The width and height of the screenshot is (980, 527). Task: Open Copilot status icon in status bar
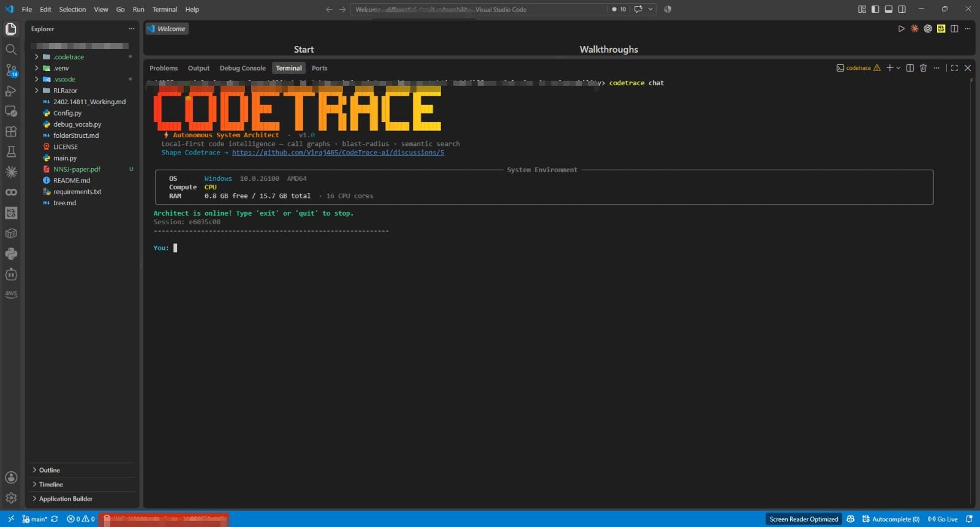851,519
